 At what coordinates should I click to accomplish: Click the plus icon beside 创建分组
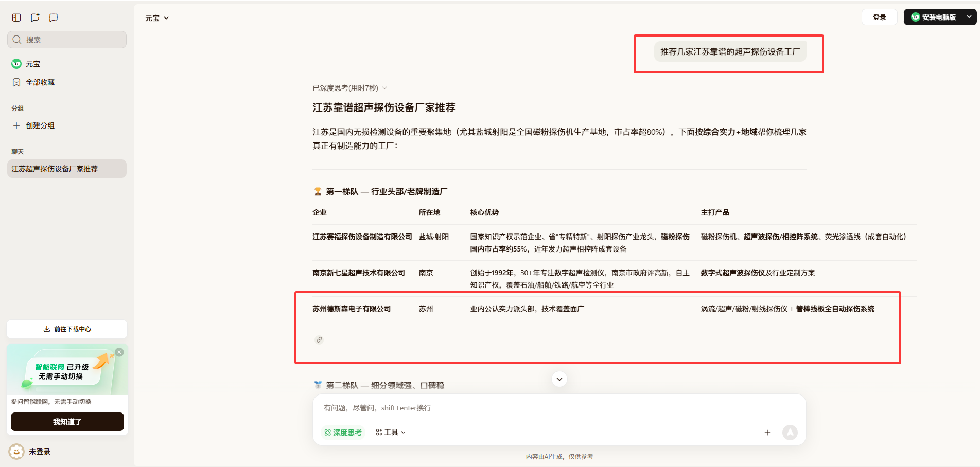click(x=16, y=125)
